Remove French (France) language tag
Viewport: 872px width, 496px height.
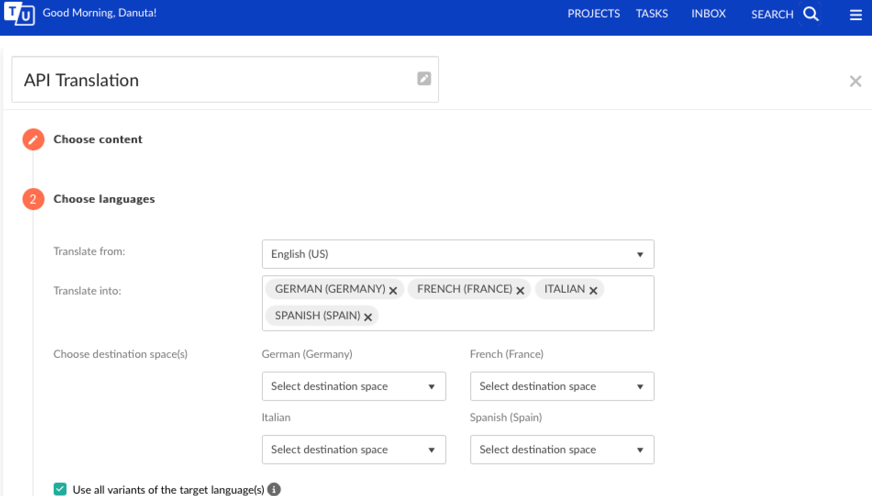[x=521, y=290]
